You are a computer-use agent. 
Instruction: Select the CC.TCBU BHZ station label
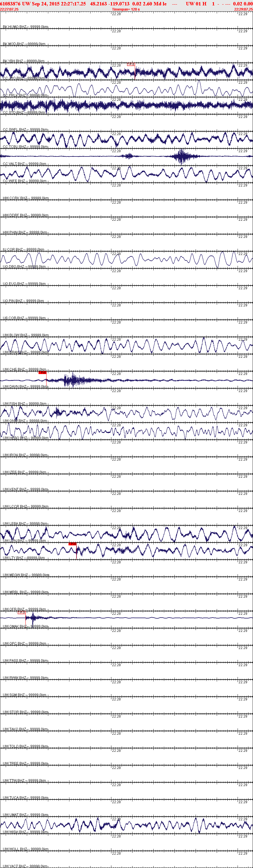click(25, 147)
